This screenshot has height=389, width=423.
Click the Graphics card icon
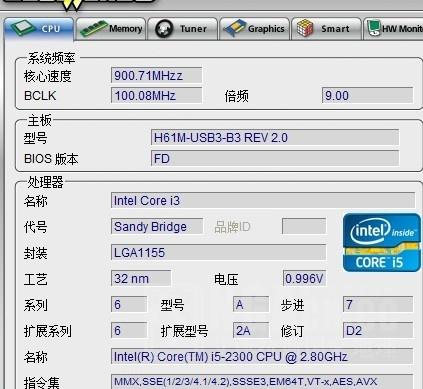pos(235,29)
